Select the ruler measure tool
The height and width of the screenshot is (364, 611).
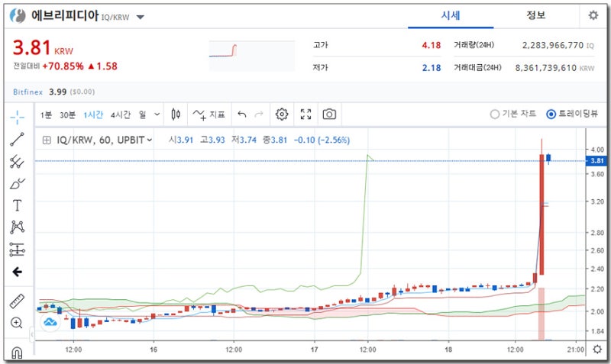click(x=17, y=301)
